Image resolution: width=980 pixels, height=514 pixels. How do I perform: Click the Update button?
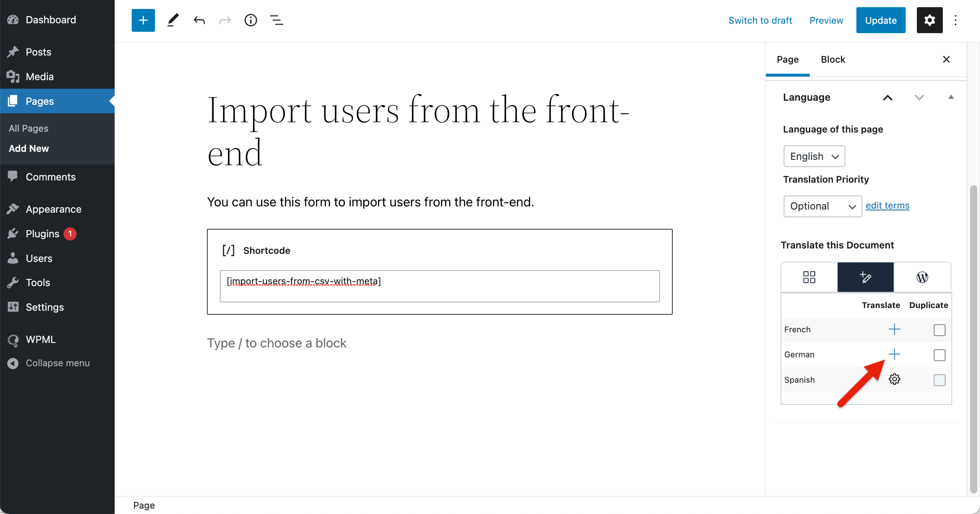(x=881, y=20)
